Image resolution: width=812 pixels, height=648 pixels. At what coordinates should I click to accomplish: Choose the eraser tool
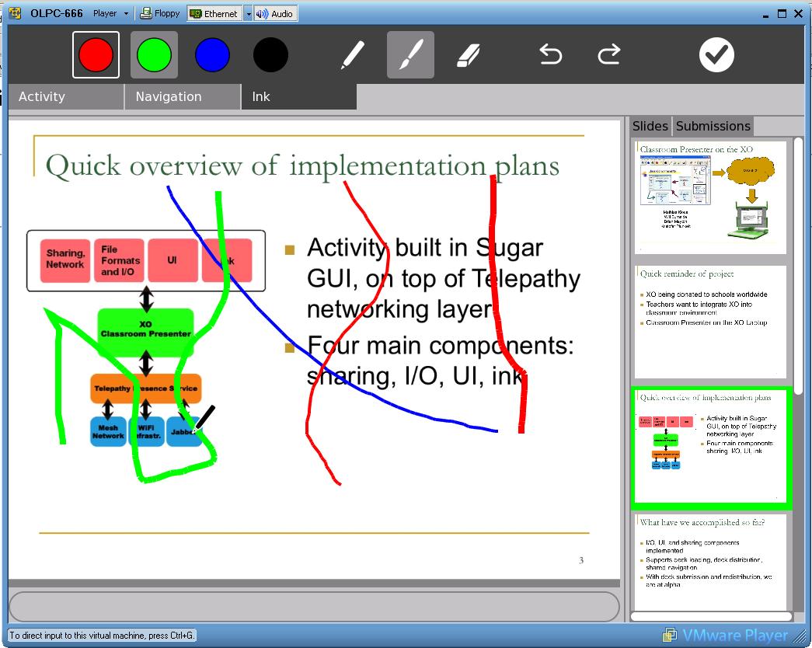coord(468,55)
